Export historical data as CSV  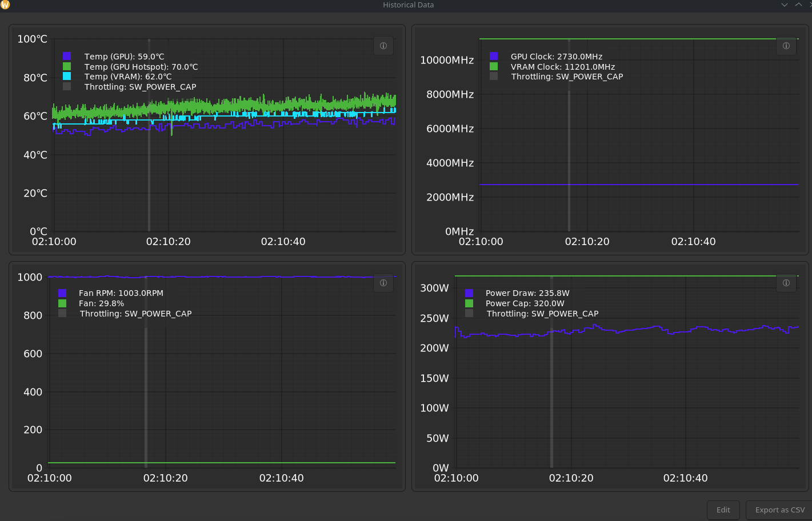pyautogui.click(x=779, y=510)
